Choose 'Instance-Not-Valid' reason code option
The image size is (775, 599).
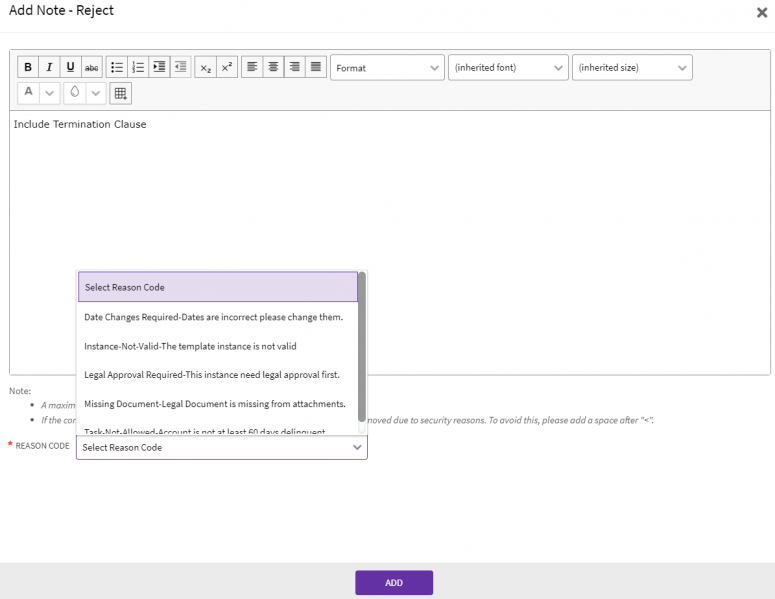pos(190,346)
